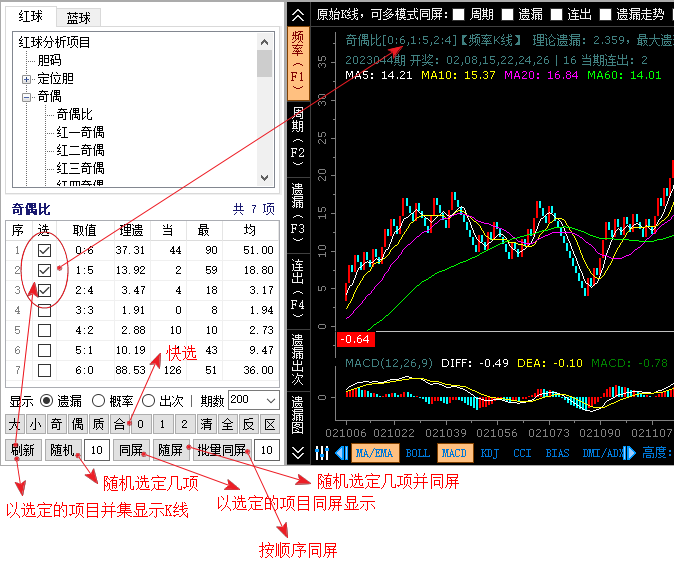Click the indicator settings sliders icon
This screenshot has width=674, height=570.
[x=322, y=453]
